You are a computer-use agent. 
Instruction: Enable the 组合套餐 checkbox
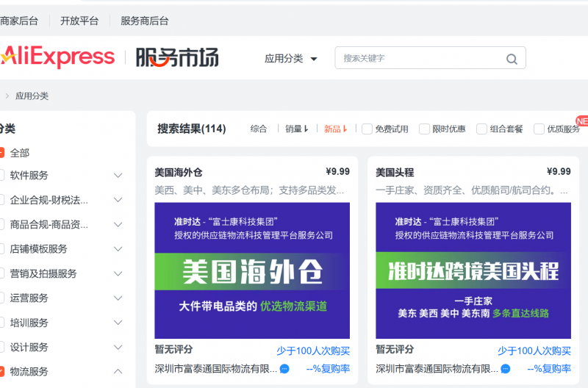481,129
